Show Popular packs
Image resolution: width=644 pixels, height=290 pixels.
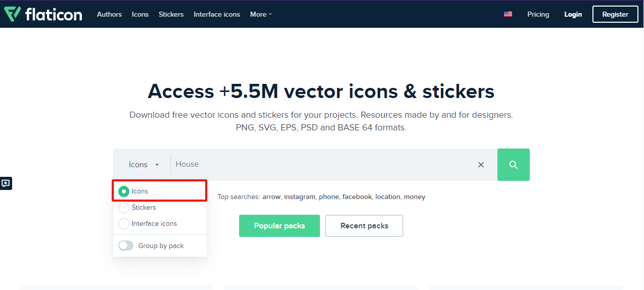280,226
